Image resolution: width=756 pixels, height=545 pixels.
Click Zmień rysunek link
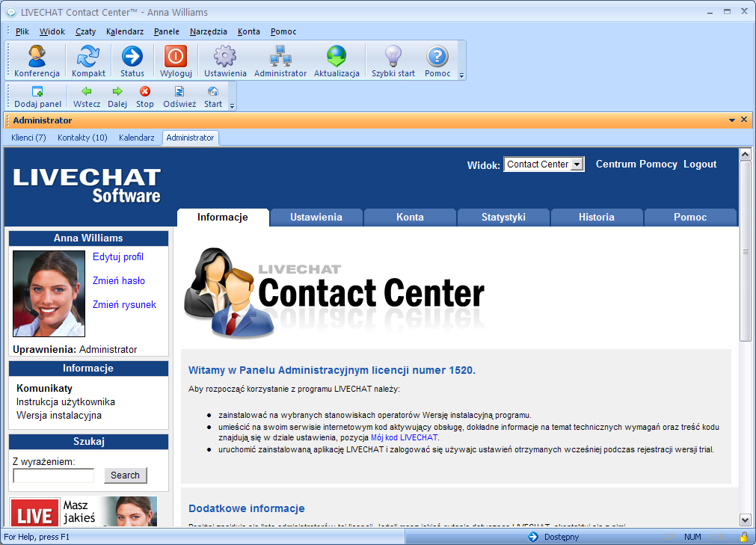(x=124, y=305)
